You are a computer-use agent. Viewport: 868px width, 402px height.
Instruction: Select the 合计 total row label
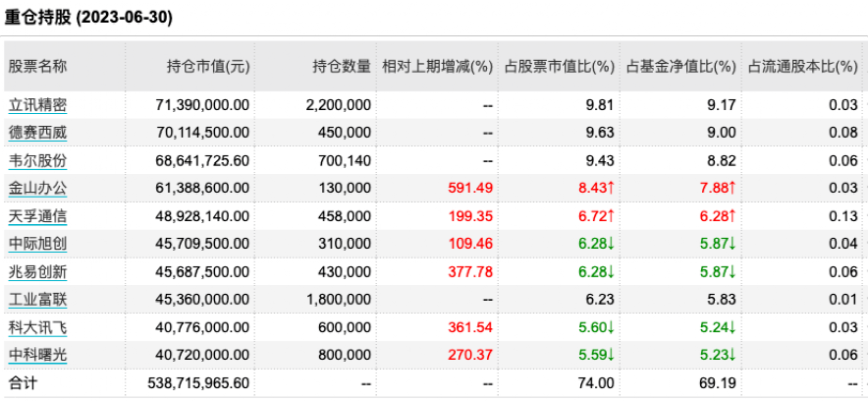point(23,382)
